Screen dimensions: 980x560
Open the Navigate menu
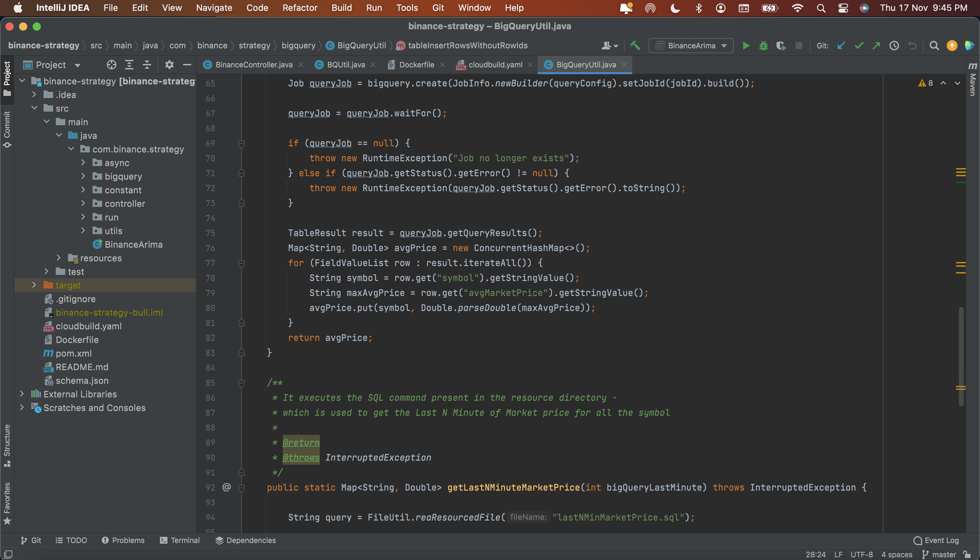214,8
